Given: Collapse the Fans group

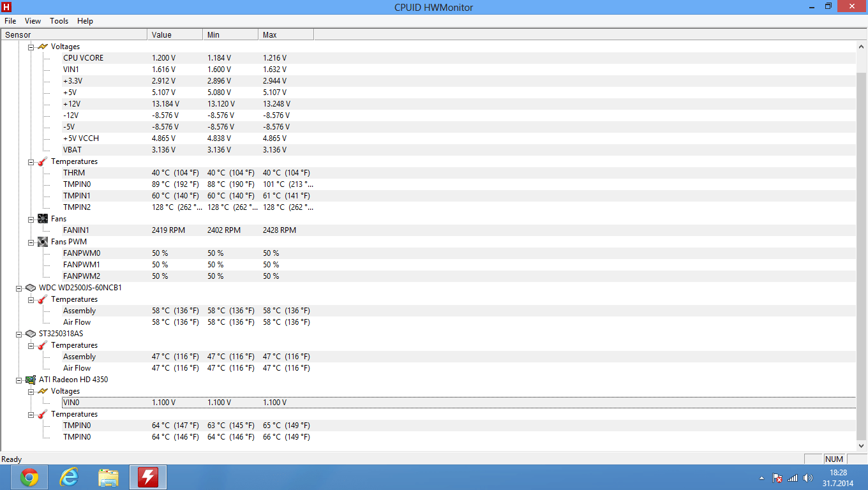Looking at the screenshot, I should [31, 219].
